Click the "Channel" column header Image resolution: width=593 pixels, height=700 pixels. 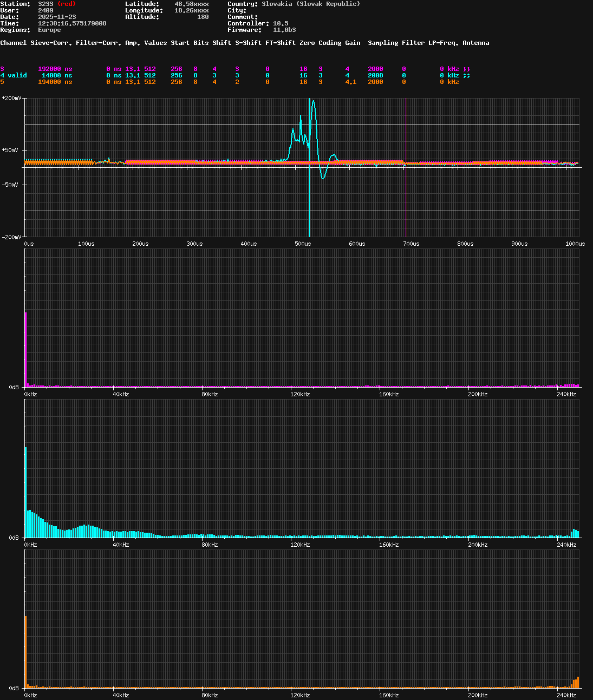tap(13, 42)
